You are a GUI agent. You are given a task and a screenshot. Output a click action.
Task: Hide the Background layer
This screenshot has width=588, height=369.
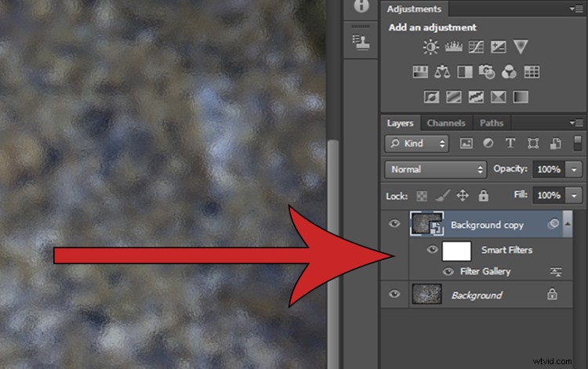[x=394, y=294]
